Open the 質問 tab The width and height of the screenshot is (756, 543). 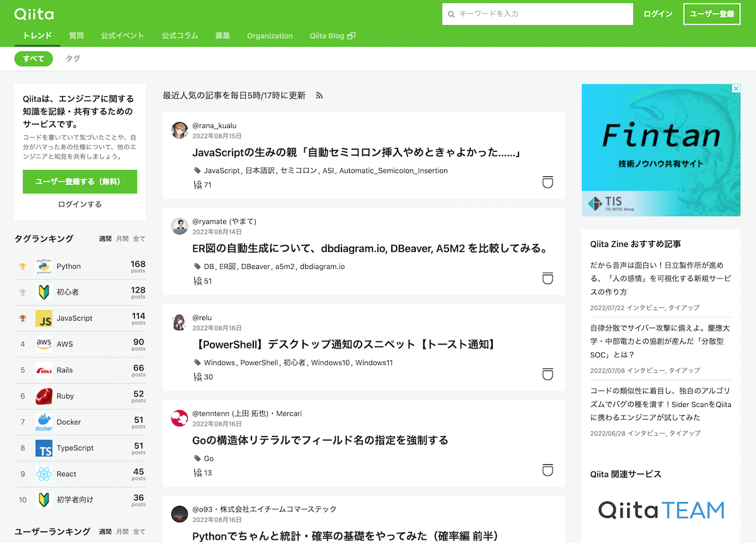click(76, 36)
